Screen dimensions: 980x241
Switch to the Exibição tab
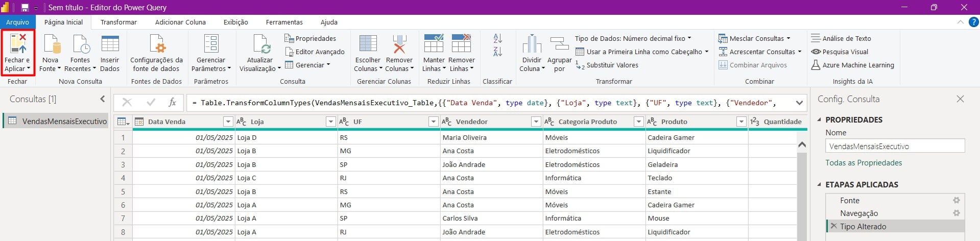pos(235,22)
